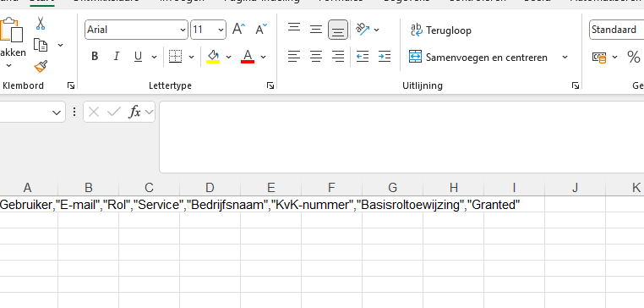Increase indent icon

tap(385, 57)
